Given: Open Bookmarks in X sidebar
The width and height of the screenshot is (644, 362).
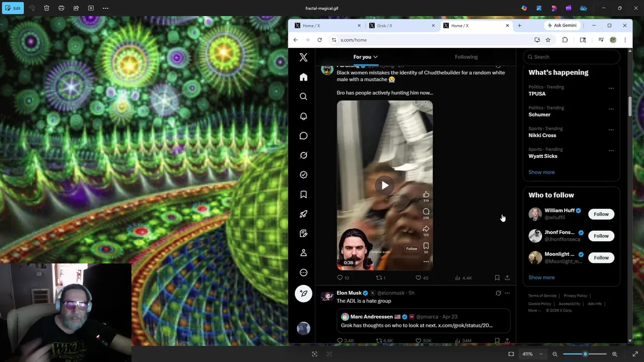Looking at the screenshot, I should 303,195.
